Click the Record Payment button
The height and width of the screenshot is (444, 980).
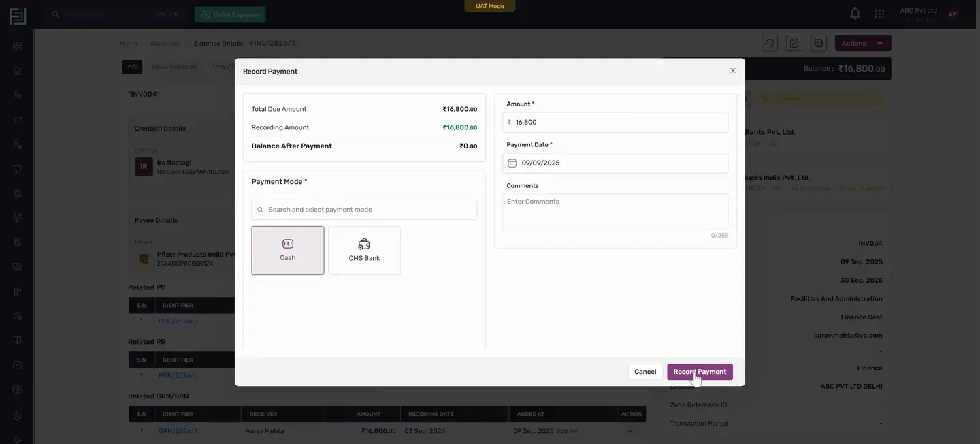coord(700,372)
